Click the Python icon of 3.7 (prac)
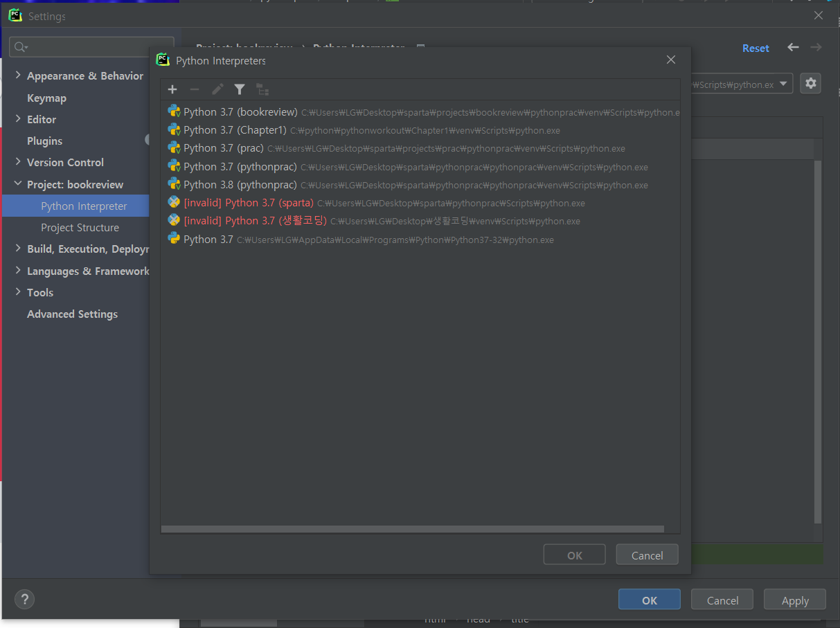 click(174, 147)
